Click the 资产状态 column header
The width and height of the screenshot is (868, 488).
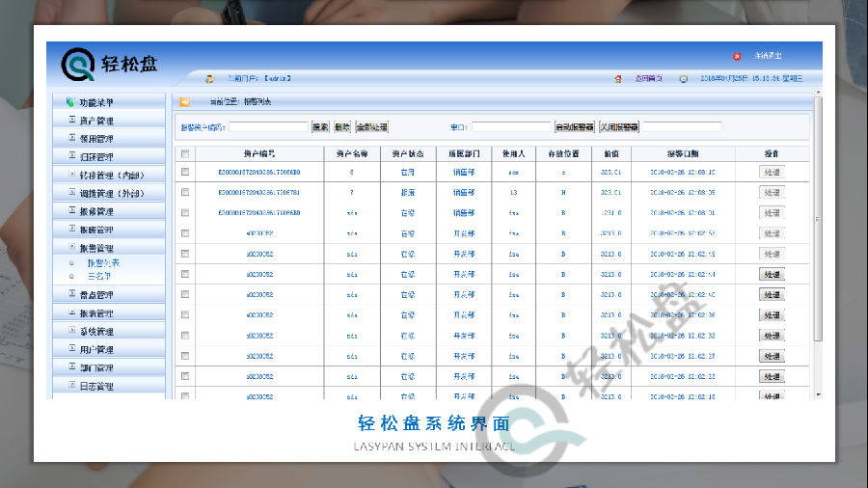pyautogui.click(x=408, y=153)
